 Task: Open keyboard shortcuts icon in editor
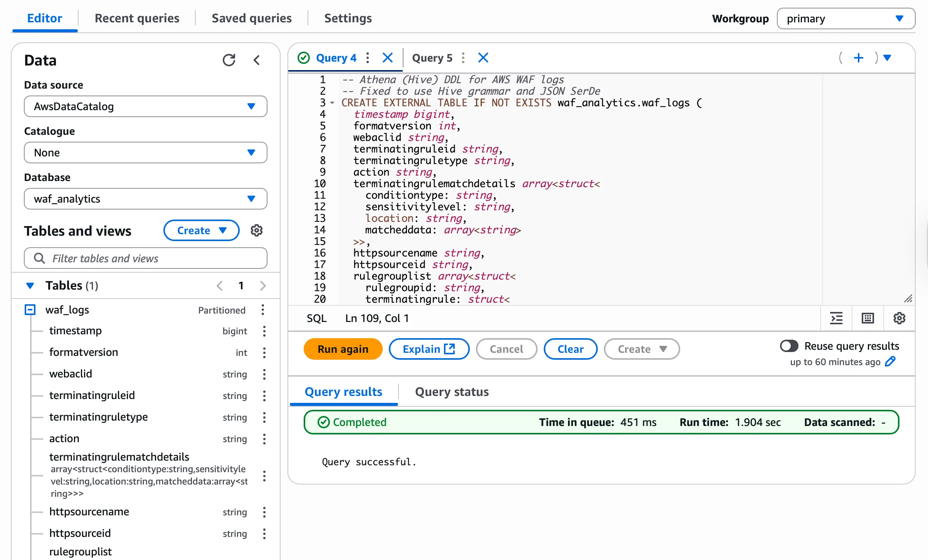(868, 318)
